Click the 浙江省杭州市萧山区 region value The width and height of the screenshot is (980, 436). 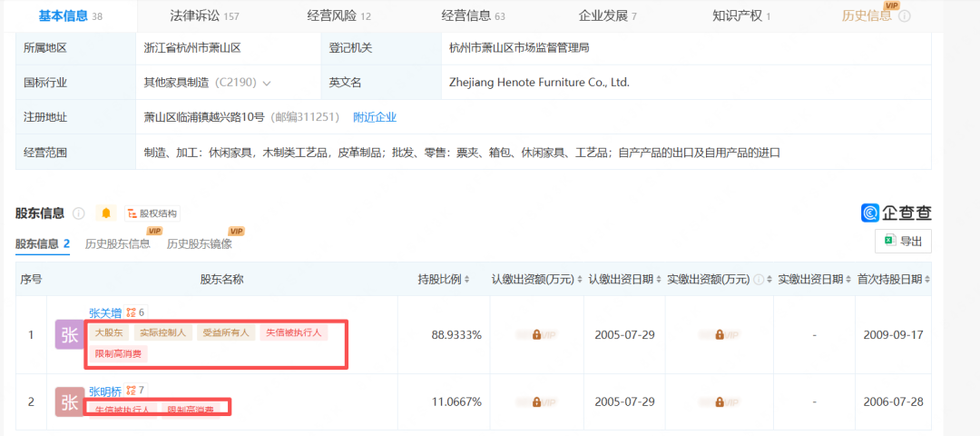(192, 47)
